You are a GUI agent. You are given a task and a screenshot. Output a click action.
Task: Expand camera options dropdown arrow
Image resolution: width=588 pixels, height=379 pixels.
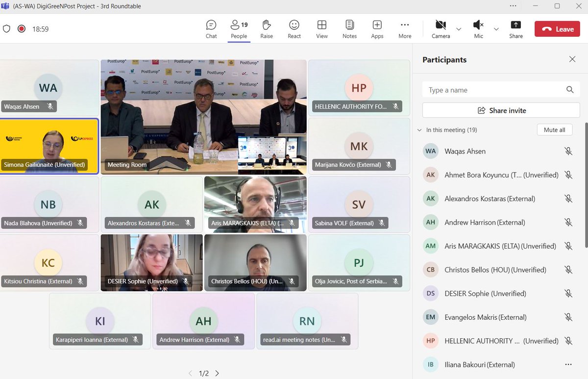point(459,29)
